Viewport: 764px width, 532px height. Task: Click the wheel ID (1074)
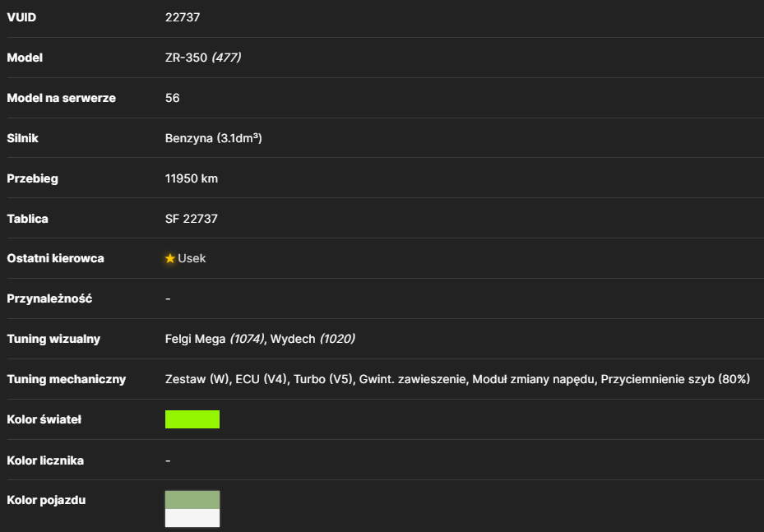(247, 339)
